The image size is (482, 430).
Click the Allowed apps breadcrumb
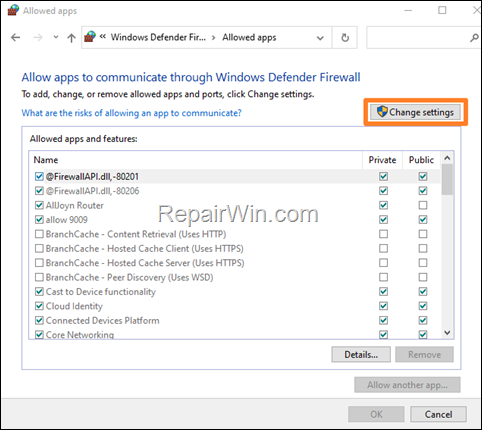pos(249,37)
